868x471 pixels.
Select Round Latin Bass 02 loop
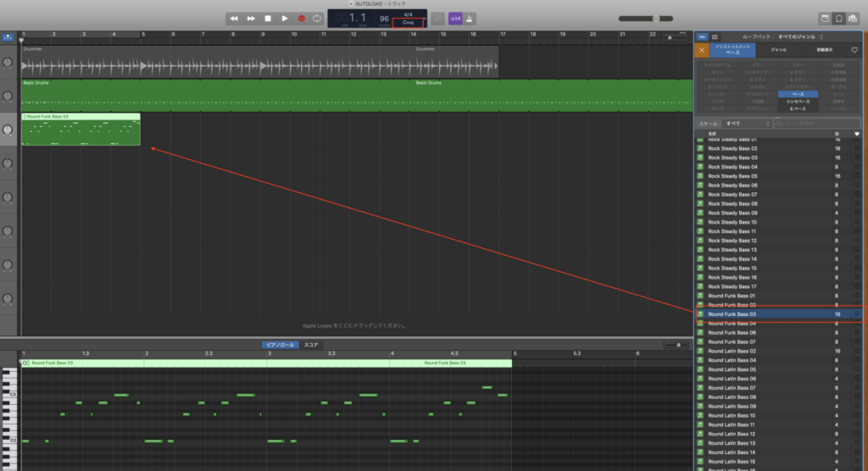point(732,351)
